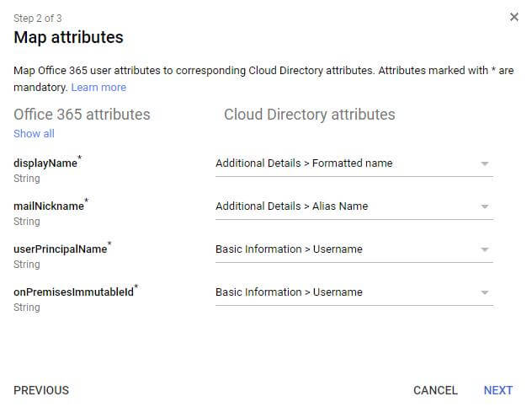This screenshot has width=532, height=407.
Task: Click the Cloud Directory attributes heading
Action: coord(309,115)
